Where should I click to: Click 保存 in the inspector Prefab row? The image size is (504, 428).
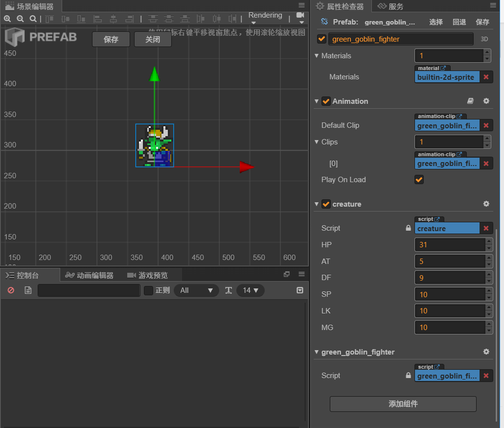(x=482, y=22)
